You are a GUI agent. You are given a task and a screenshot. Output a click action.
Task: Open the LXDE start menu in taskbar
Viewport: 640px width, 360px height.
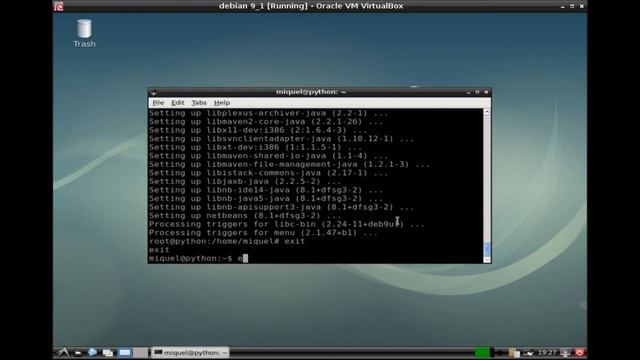tap(63, 352)
